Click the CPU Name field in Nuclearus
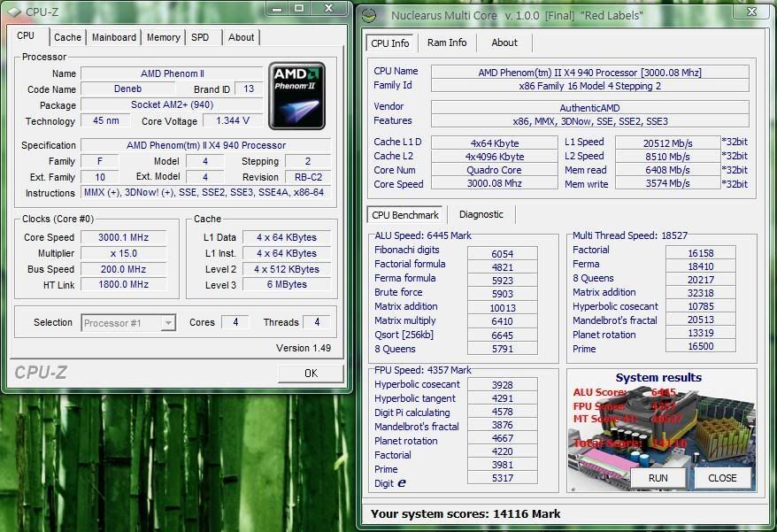 click(x=589, y=73)
